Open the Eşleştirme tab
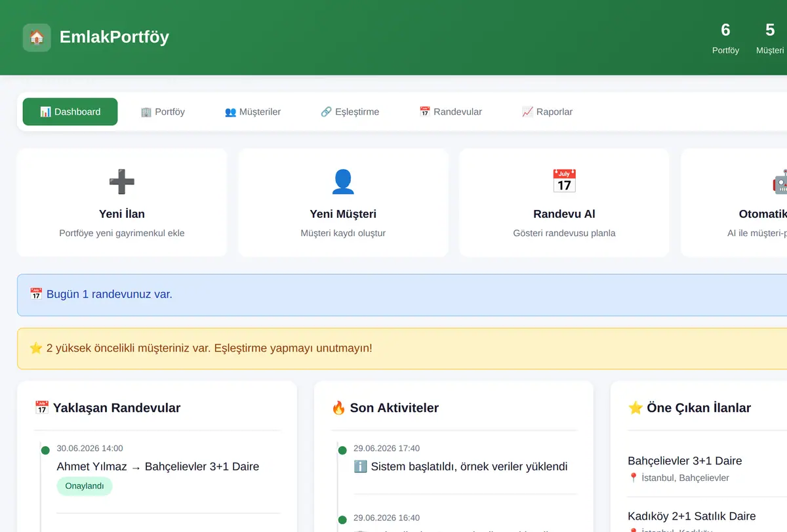This screenshot has width=787, height=532. point(350,112)
